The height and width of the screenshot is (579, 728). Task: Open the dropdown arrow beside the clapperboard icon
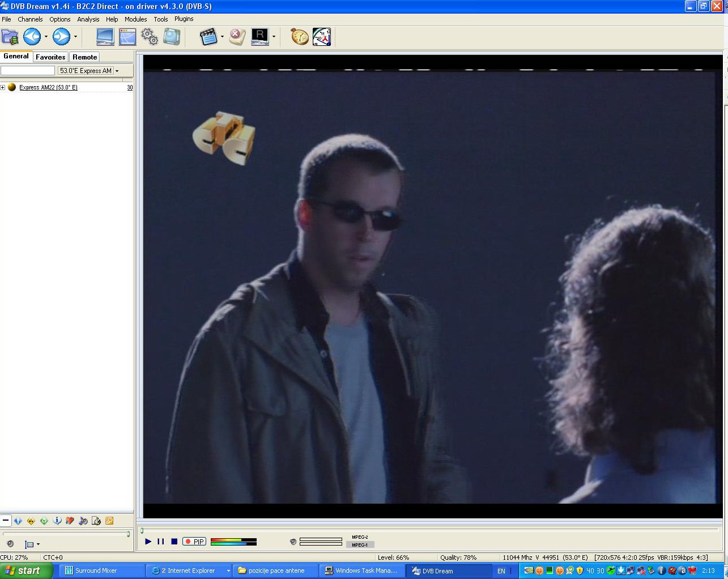(x=222, y=37)
